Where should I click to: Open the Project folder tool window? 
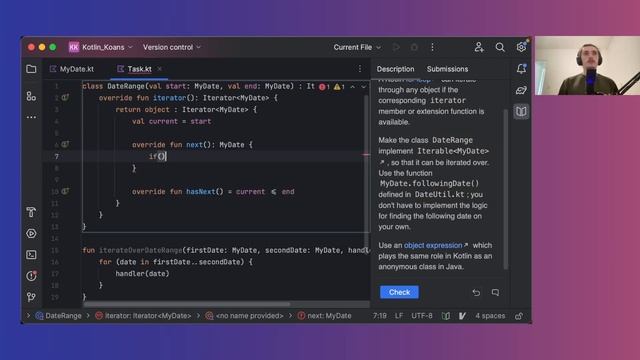coord(31,69)
